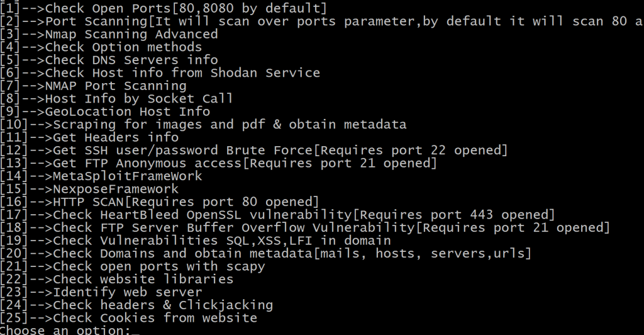Click the Nmap Scanning Advanced line
The image size is (644, 335).
pyautogui.click(x=109, y=34)
